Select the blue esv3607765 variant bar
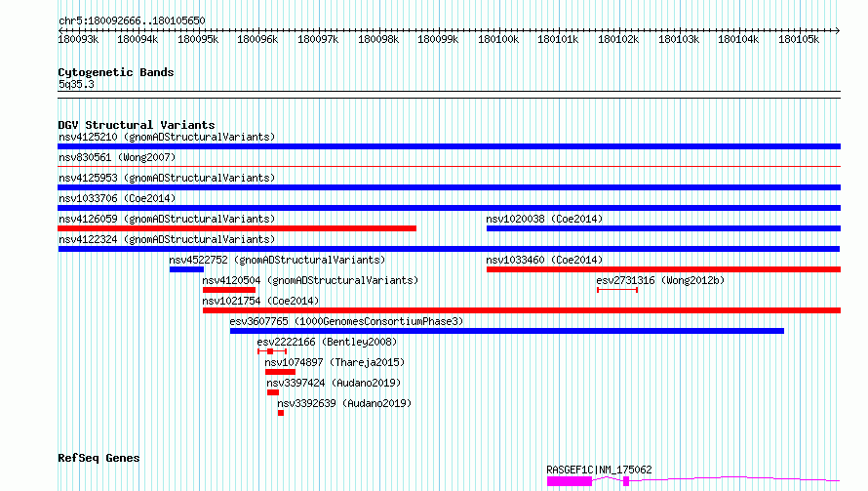 507,331
